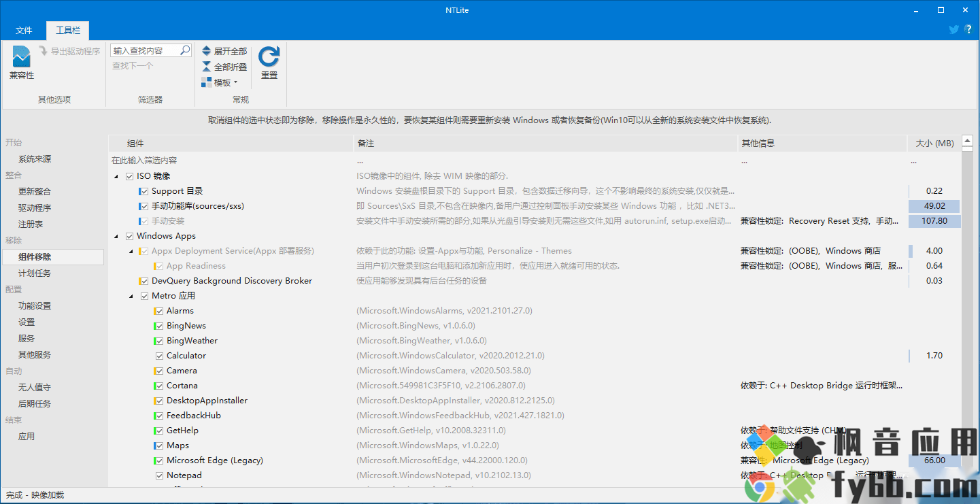Screen dimensions: 980x504
Task: Open 设置 in sidebar
Action: coord(27,322)
